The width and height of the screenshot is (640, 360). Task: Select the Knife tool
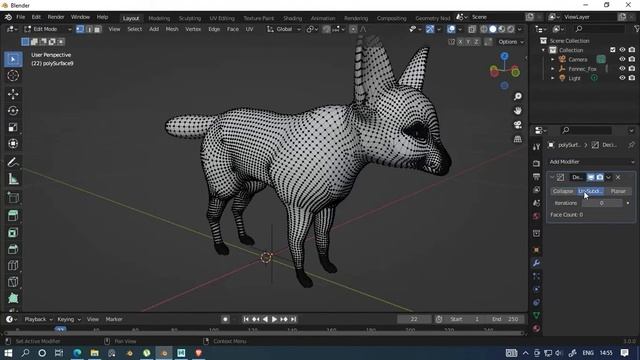(13, 282)
